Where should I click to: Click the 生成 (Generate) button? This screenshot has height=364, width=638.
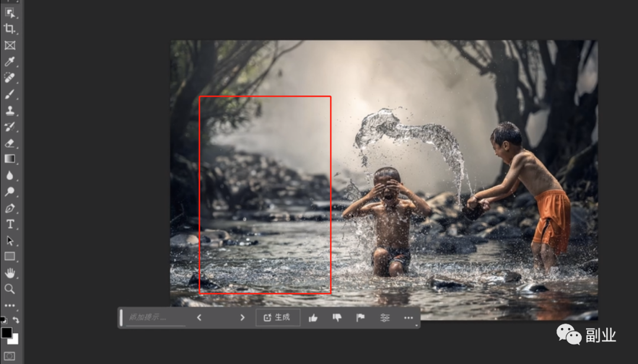coord(278,317)
